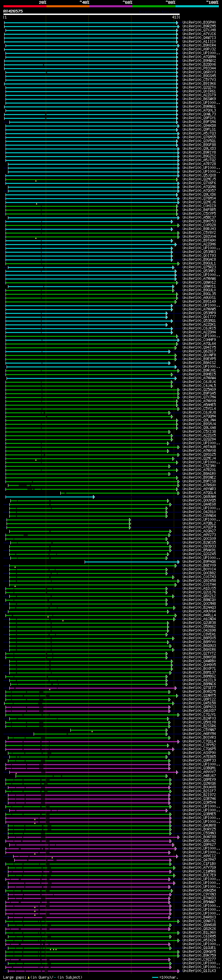Click the UniRef100_B9PAQ6 label
This screenshot has height=980, width=222.
[199, 561]
